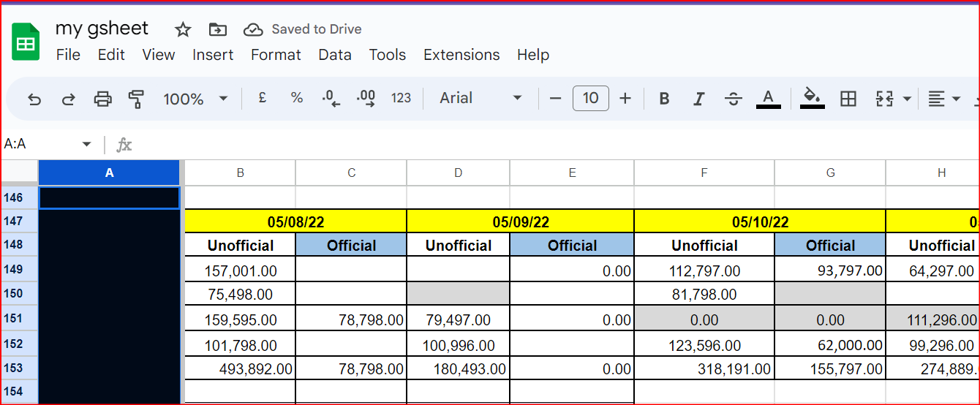Move the document using the folder icon
Viewport: 980px width, 405px height.
point(217,29)
